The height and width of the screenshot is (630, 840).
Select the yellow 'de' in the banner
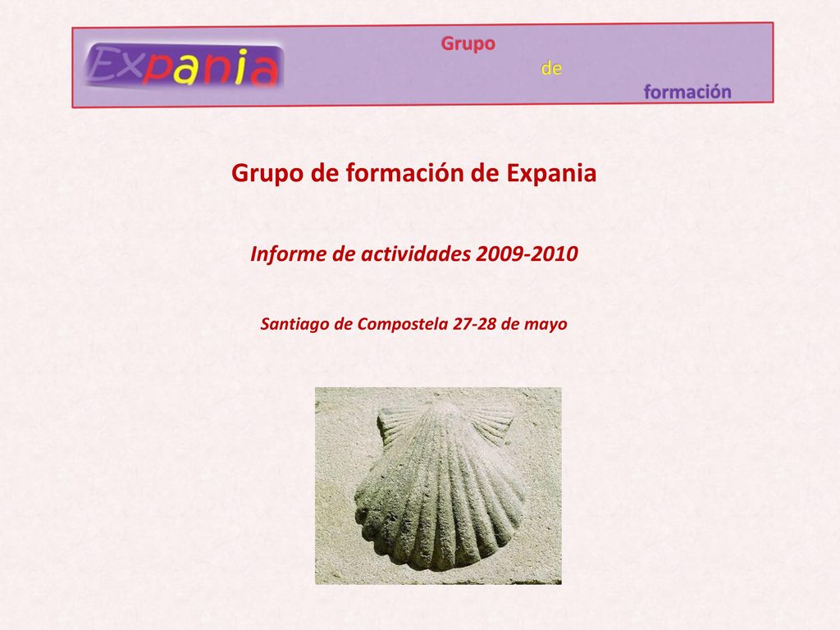551,69
